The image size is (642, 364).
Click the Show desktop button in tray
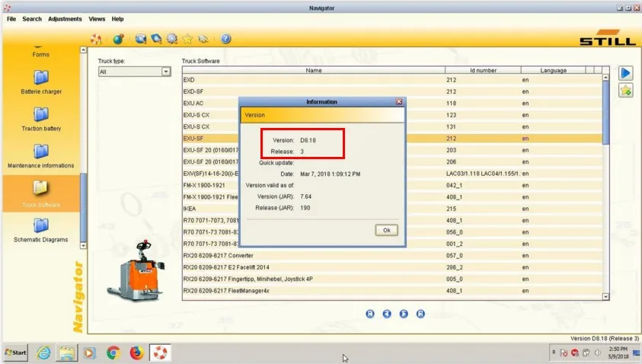(637, 353)
